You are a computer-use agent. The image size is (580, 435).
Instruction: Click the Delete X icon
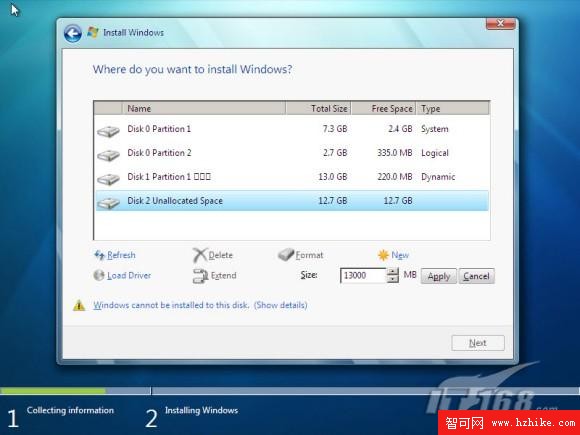[x=200, y=255]
